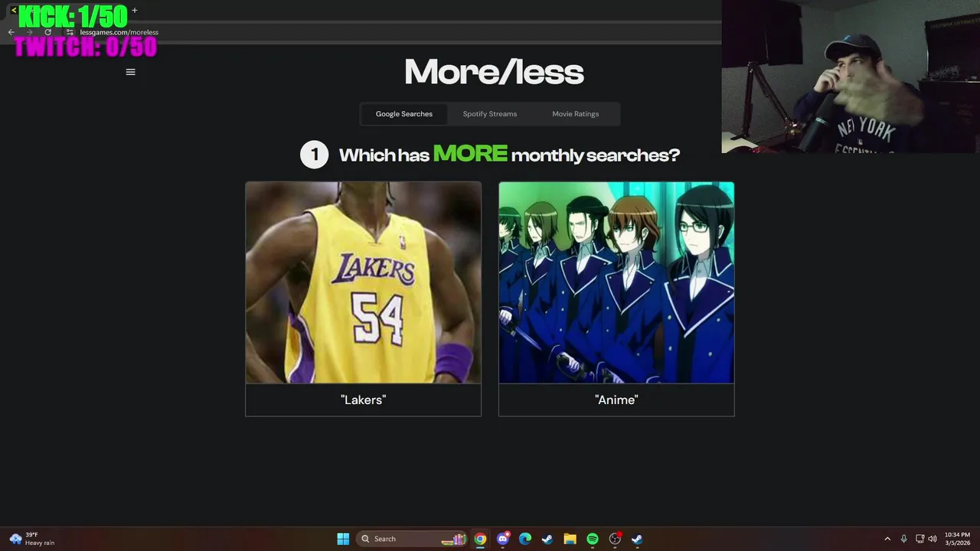Viewport: 980px width, 551px height.
Task: Launch Microsoft Edge from the taskbar
Action: click(524, 539)
